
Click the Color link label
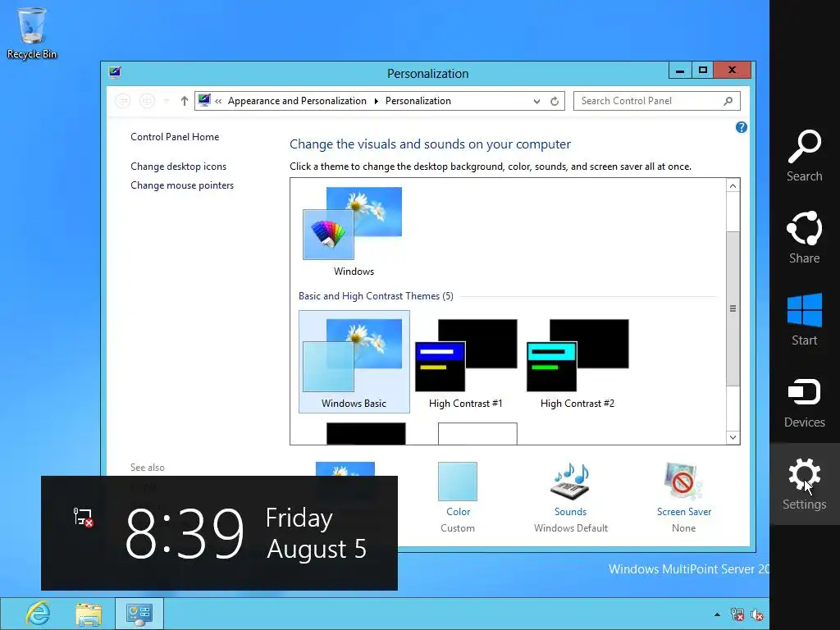458,512
